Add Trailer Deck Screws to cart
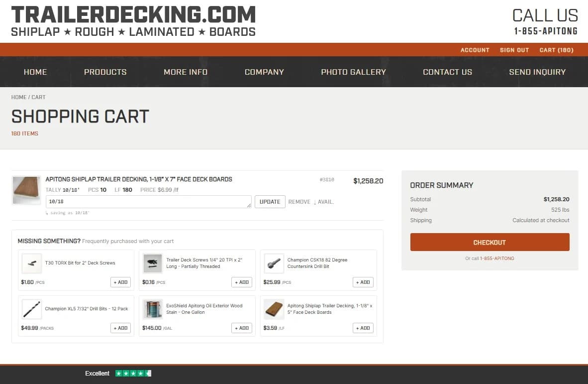 (241, 282)
